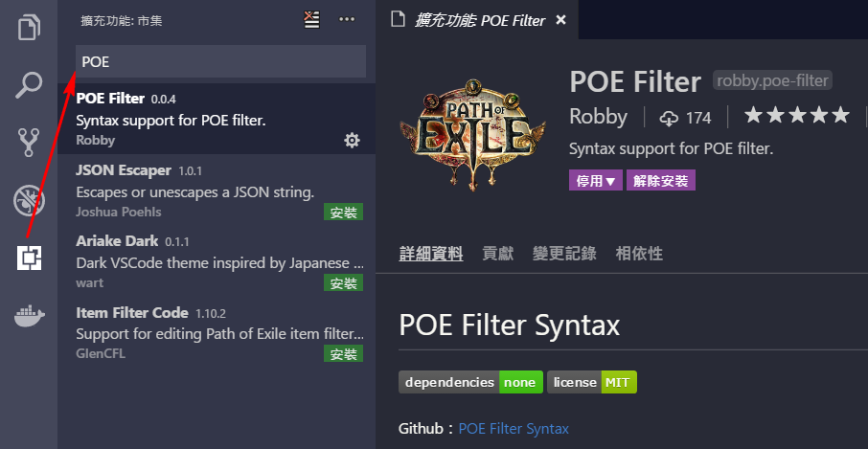The height and width of the screenshot is (449, 868).
Task: Click the POE Filter Syntax heading
Action: (510, 325)
